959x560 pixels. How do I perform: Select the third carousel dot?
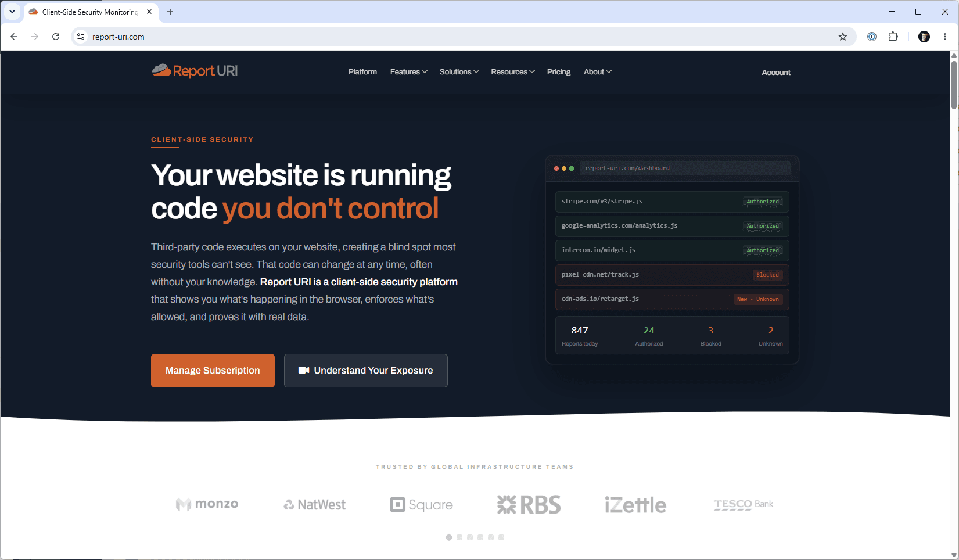(x=470, y=537)
